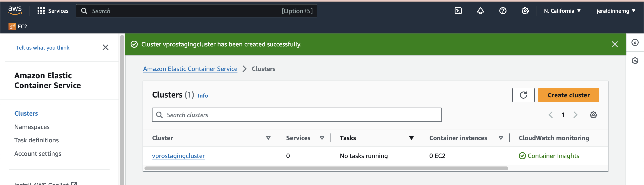Open Account settings in side navigation
This screenshot has width=644, height=185.
click(38, 154)
